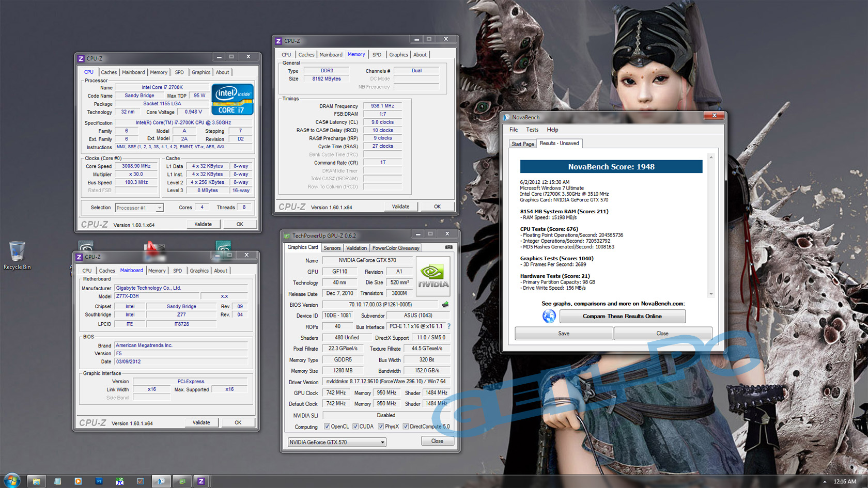The image size is (868, 488).
Task: Click the processor name field 'Intel Core i7 2700K'
Action: 162,87
